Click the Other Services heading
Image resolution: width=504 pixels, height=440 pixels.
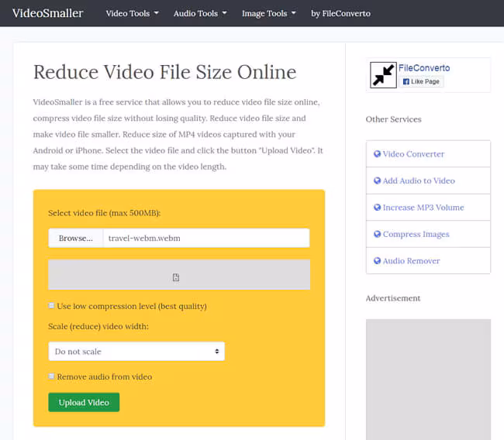393,119
